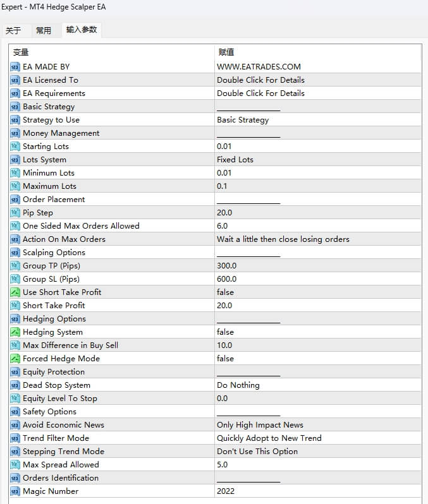428x504 pixels.
Task: Select the Stepping Trend Mode variable name
Action: [63, 452]
